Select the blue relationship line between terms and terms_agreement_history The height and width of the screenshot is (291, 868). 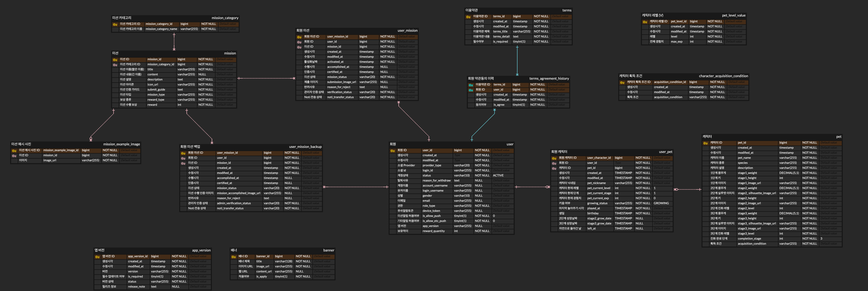[x=517, y=61]
